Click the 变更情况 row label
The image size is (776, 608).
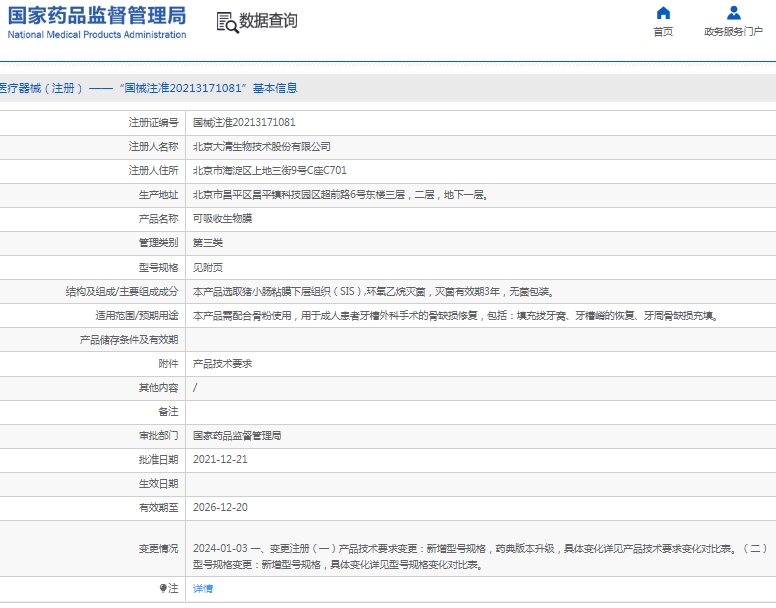click(x=158, y=548)
